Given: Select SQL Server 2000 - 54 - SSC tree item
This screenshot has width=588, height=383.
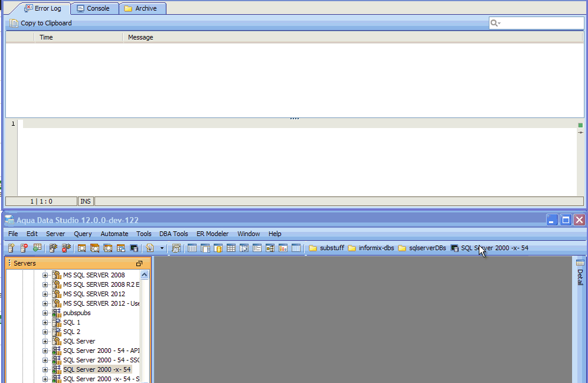Looking at the screenshot, I should (101, 360).
